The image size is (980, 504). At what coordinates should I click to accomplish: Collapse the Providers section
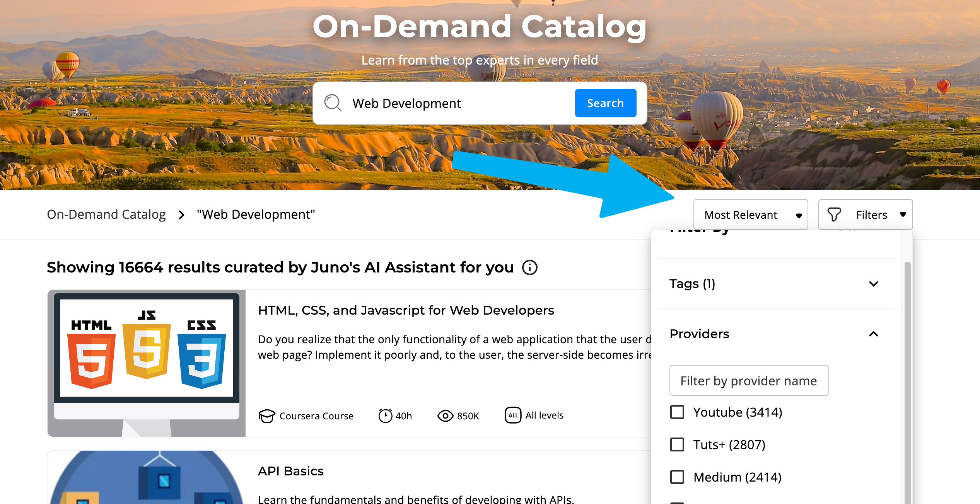click(x=776, y=334)
